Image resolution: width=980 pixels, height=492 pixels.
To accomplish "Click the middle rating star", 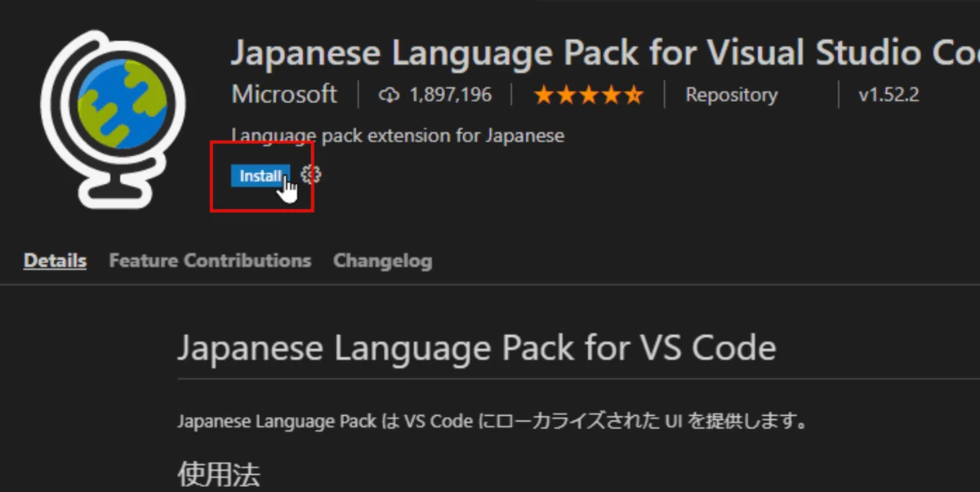I will [x=589, y=96].
